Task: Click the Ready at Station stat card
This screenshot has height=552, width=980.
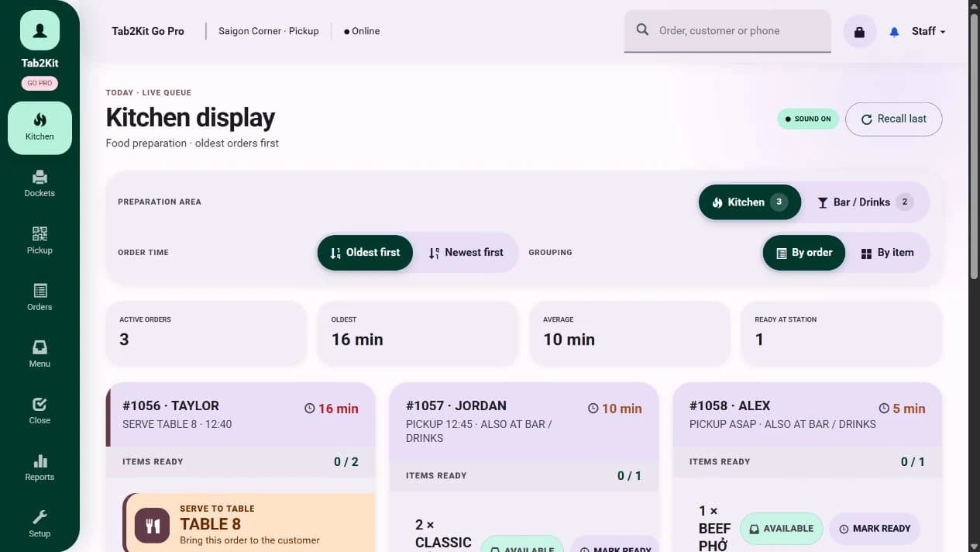Action: point(842,333)
